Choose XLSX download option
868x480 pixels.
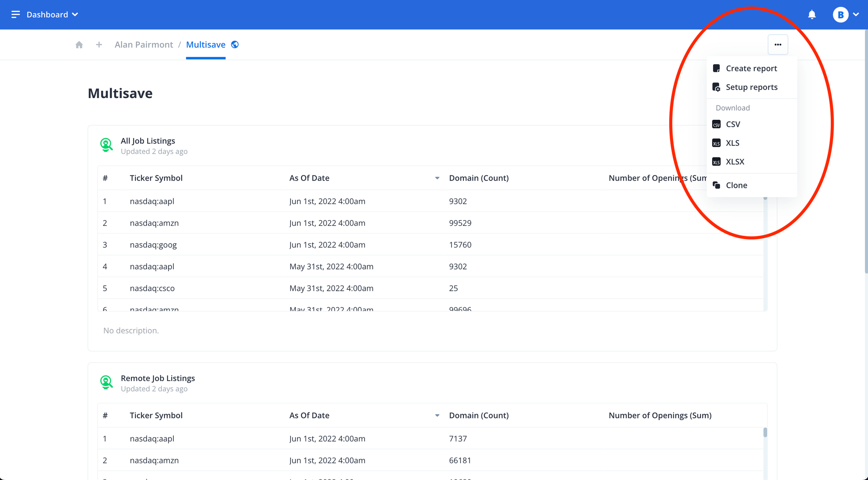(735, 162)
